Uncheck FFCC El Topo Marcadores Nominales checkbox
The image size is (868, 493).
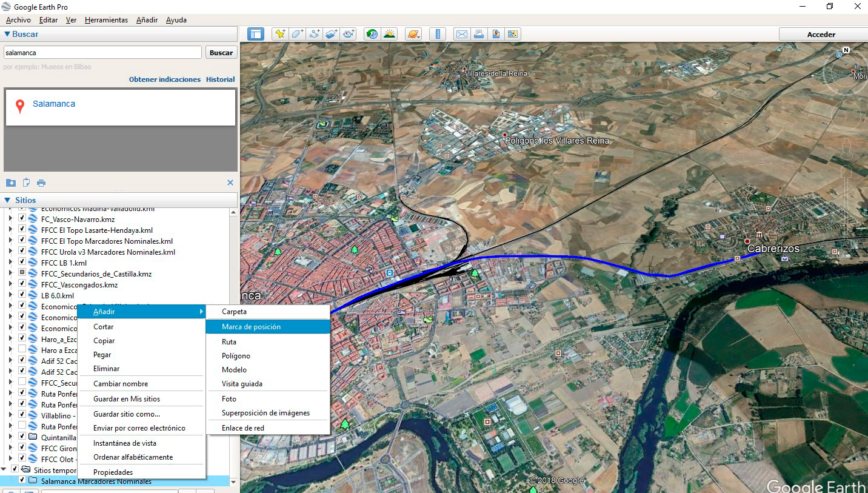click(x=22, y=241)
